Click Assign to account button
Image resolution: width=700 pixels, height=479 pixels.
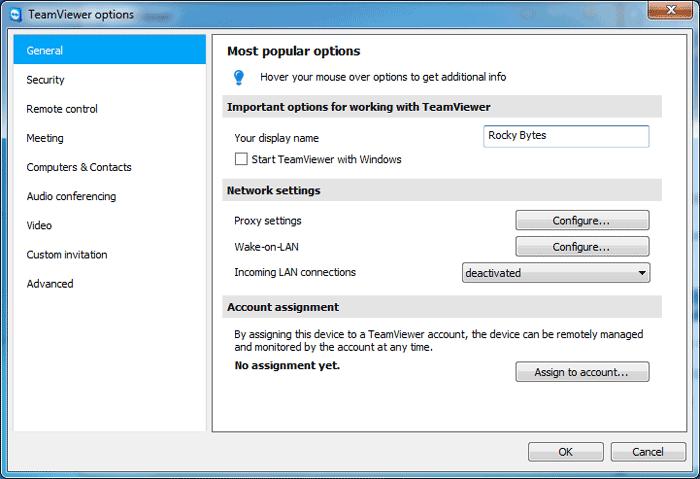point(582,372)
